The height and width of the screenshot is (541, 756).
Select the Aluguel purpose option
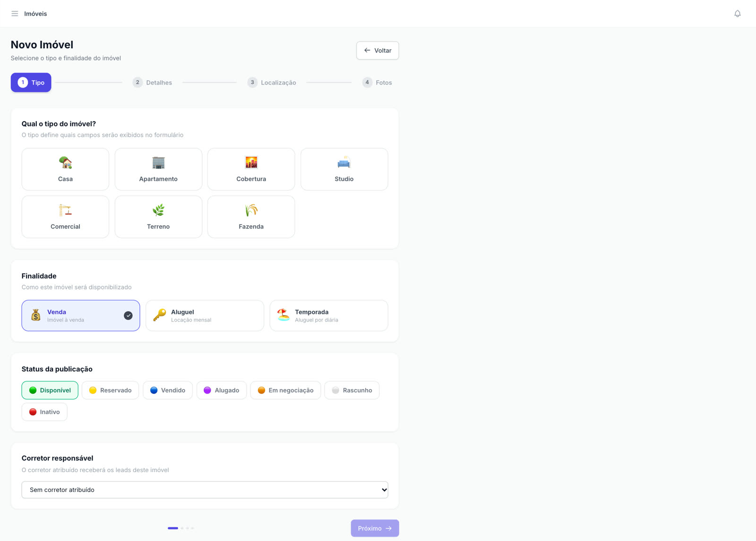(x=205, y=315)
